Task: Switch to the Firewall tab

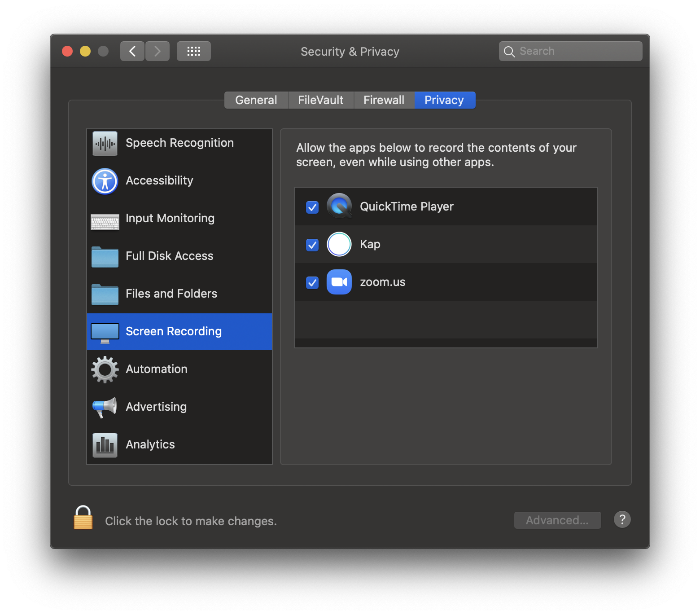Action: (x=384, y=100)
